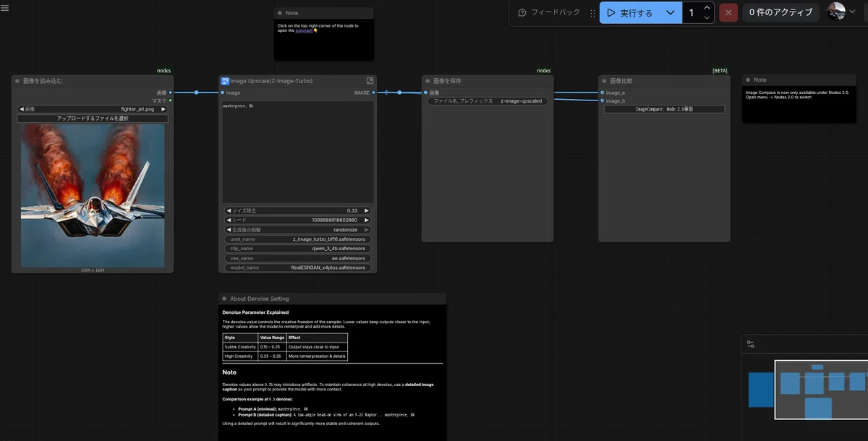The image size is (868, 441).
Task: Click the image_b input slot
Action: coord(603,100)
